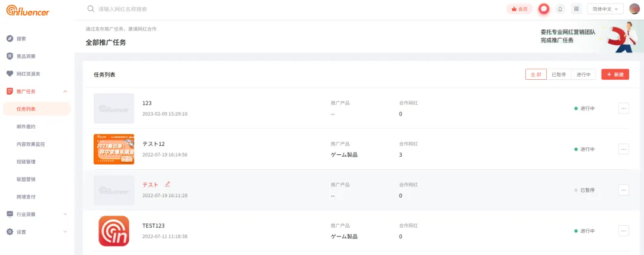
Task: Open the notification bell icon
Action: click(560, 9)
